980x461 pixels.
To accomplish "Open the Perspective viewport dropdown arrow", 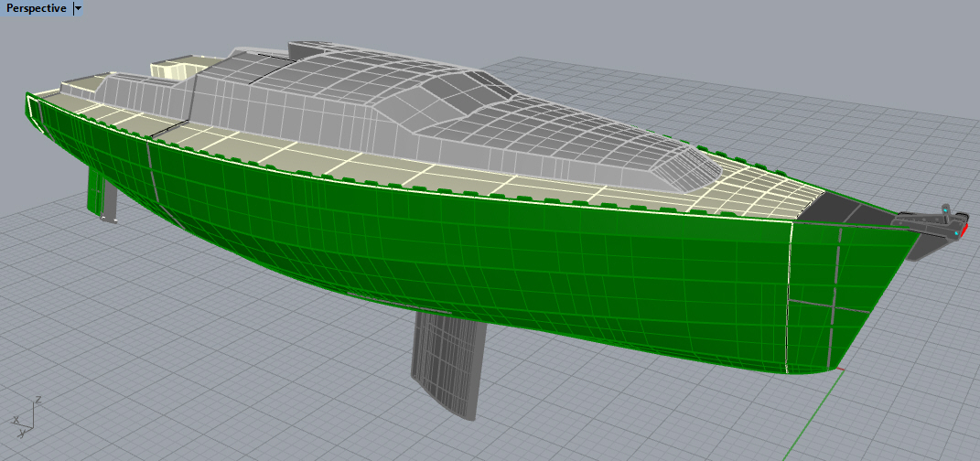I will [x=78, y=8].
